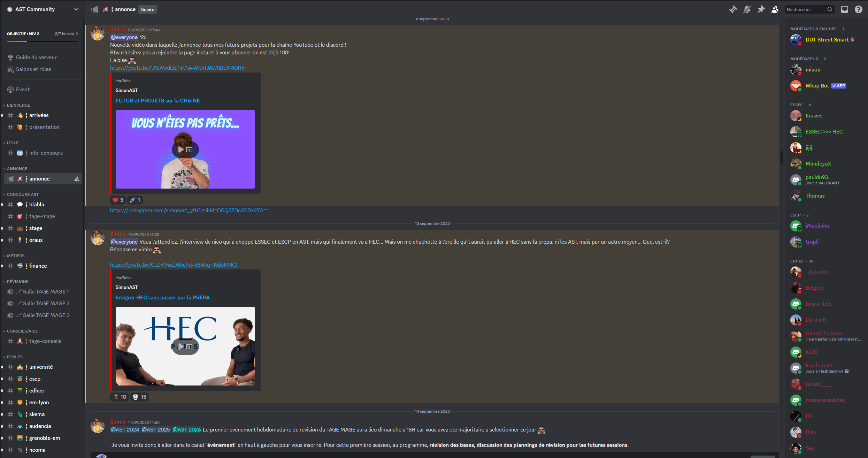The width and height of the screenshot is (868, 458).
Task: Select the annonce channel tab
Action: coord(39,178)
